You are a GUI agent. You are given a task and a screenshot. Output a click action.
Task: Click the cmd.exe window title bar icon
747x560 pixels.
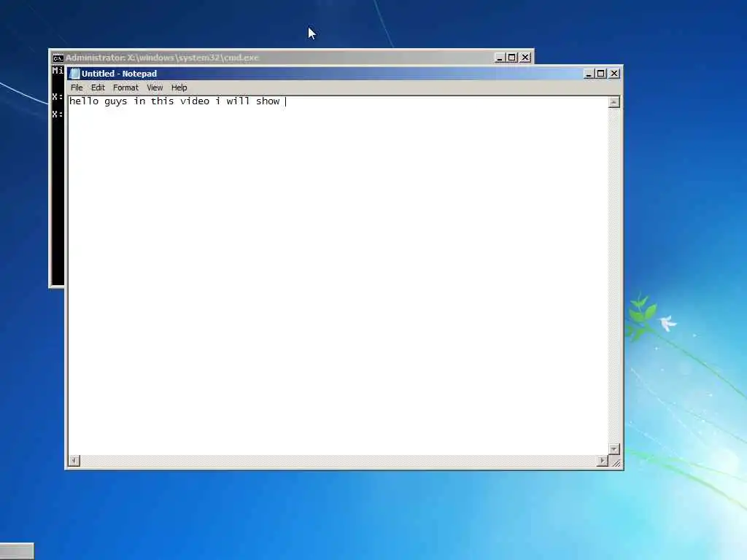tap(58, 58)
